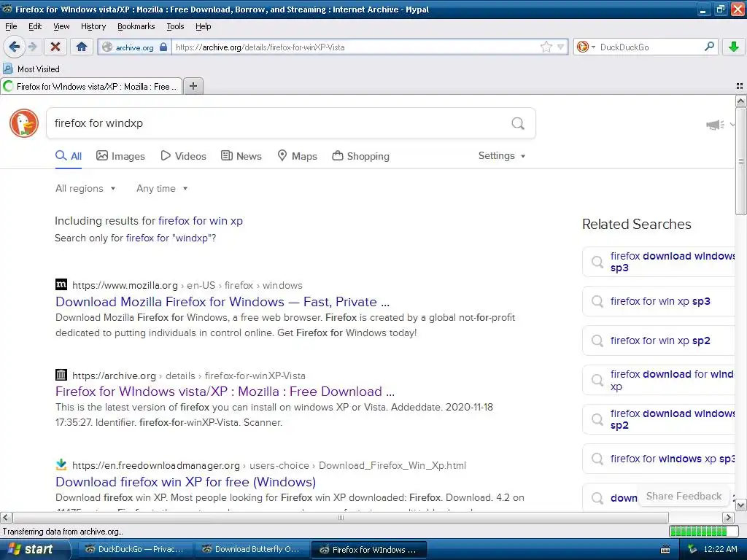Switch to the Videos tab
This screenshot has width=747, height=560.
coord(183,156)
